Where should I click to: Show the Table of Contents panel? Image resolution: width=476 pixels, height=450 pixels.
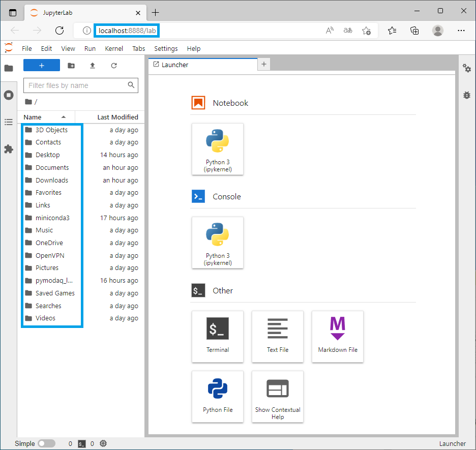coord(9,122)
